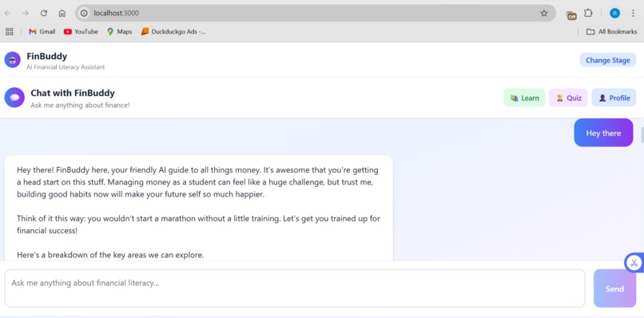Click the FinBuddy robot logo icon
Screen dimensions: 644x318
12,60
